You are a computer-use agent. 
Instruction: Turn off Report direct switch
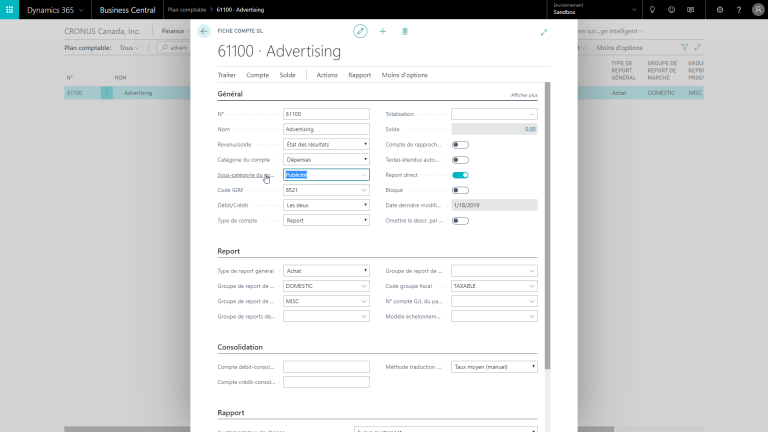pos(460,175)
